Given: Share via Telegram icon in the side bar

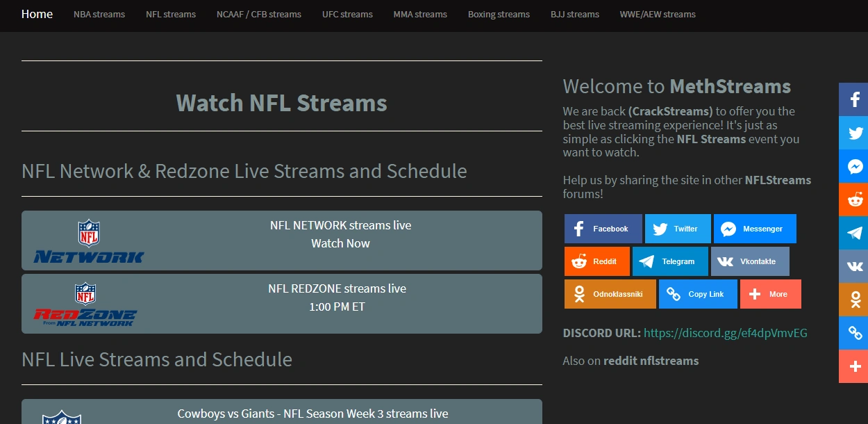Looking at the screenshot, I should click(x=854, y=233).
